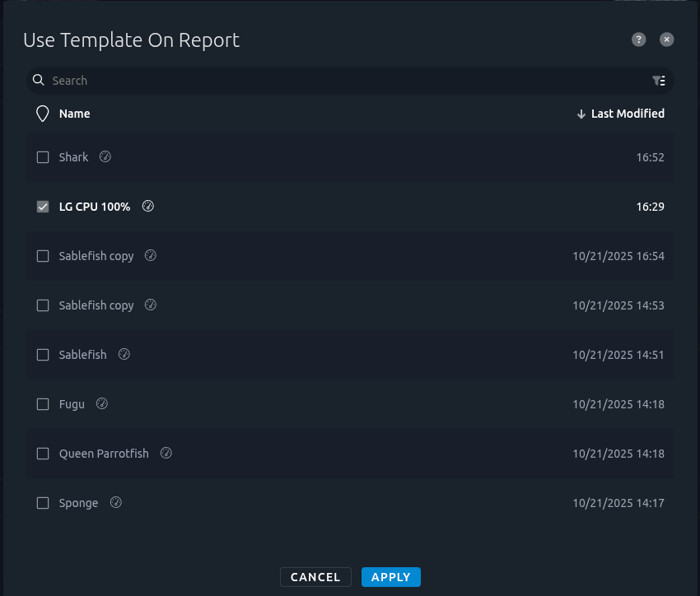Click inside the search input field
The width and height of the screenshot is (700, 596).
[247, 80]
